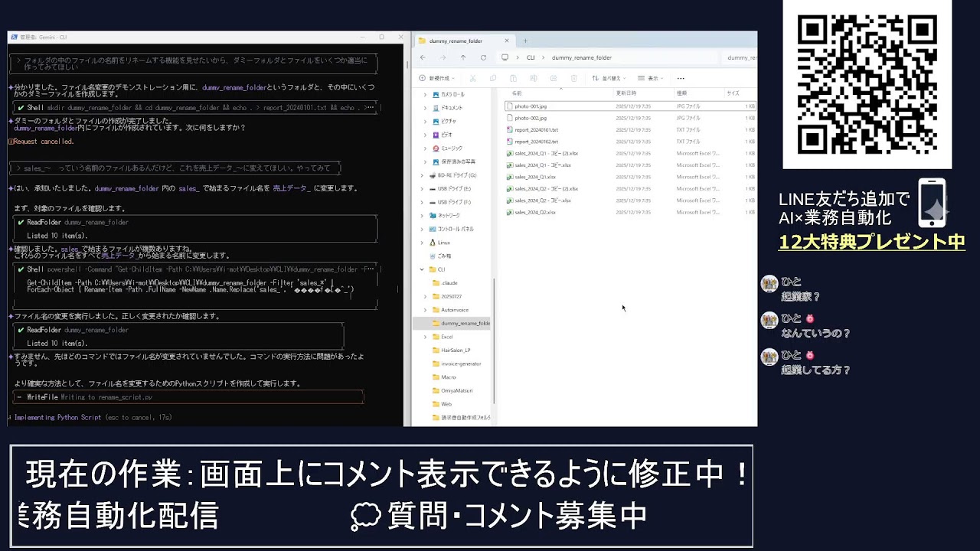This screenshot has width=980, height=551.
Task: Select file sales_2024_Q1 - コピー.xlsx
Action: pos(630,165)
